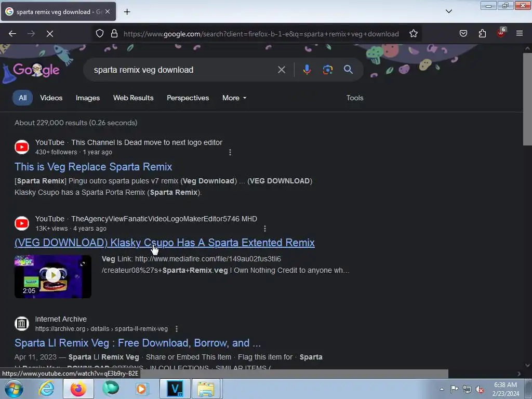This screenshot has width=532, height=399.
Task: Open a new tab with the plus button
Action: point(127,12)
